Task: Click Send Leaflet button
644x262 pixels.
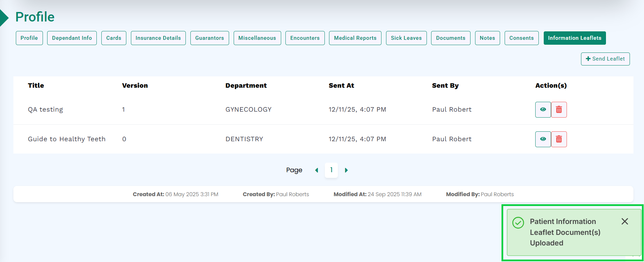Action: tap(605, 59)
